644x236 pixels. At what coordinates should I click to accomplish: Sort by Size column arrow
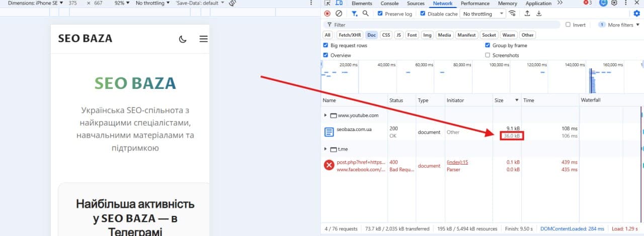[516, 100]
